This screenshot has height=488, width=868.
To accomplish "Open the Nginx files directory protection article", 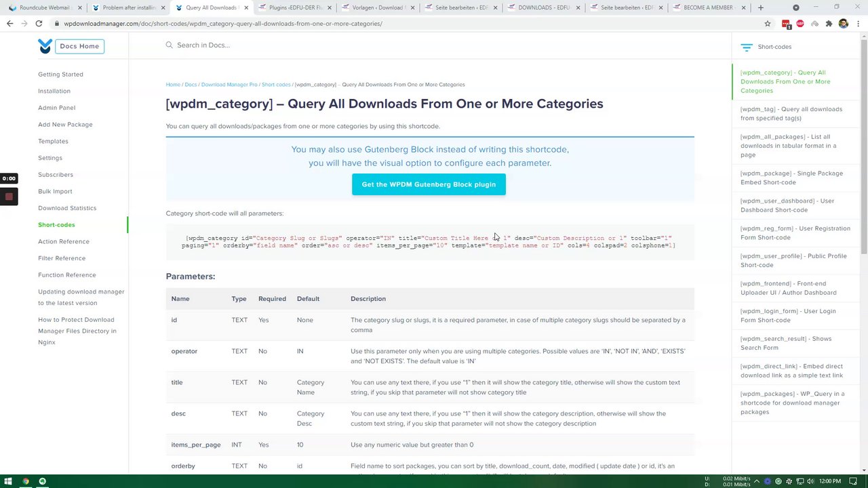I will pos(77,331).
